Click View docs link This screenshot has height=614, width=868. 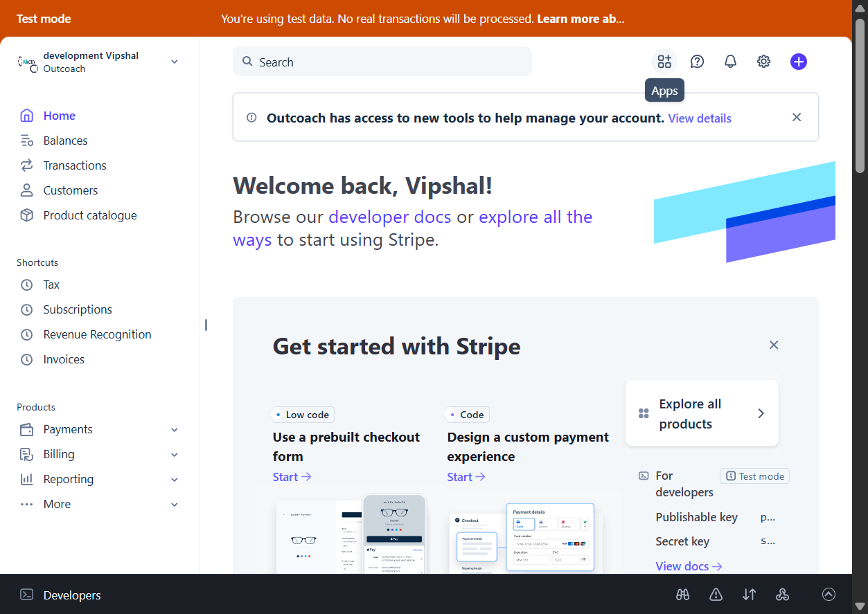pyautogui.click(x=689, y=566)
